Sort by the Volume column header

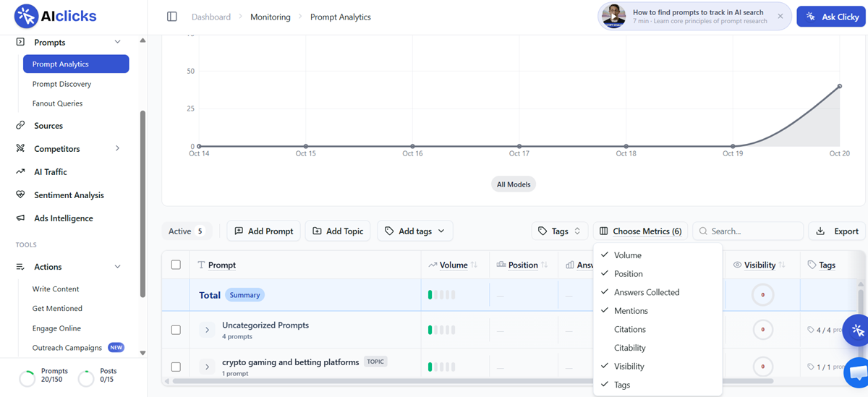(x=454, y=265)
